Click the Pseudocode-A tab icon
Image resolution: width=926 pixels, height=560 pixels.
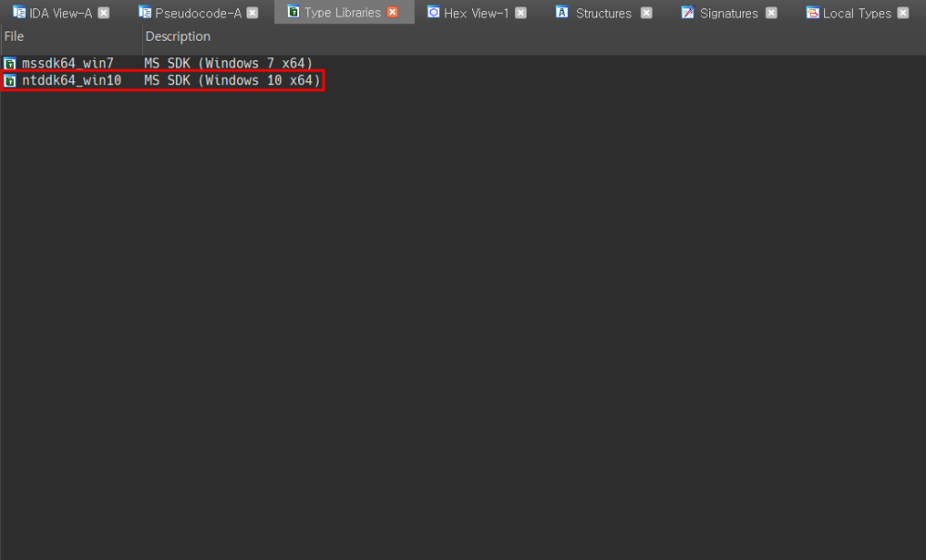point(144,12)
